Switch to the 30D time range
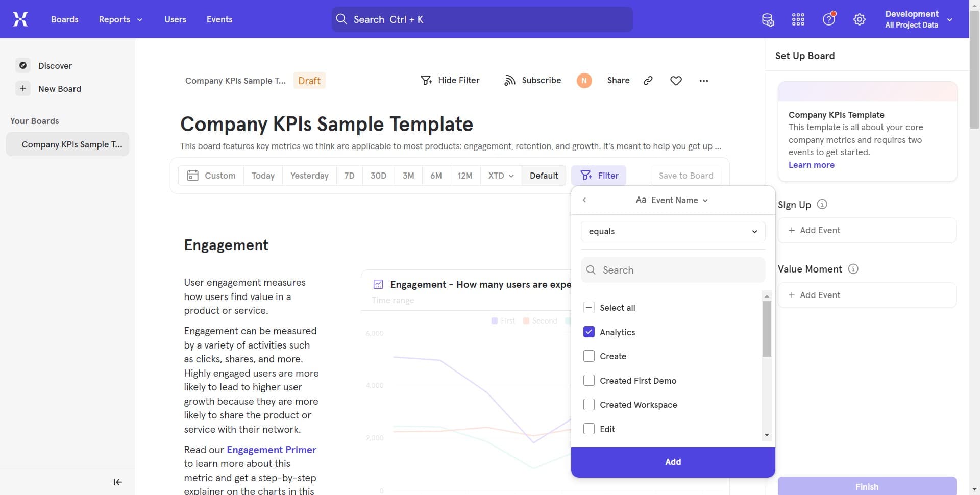Viewport: 980px width, 495px height. 378,175
